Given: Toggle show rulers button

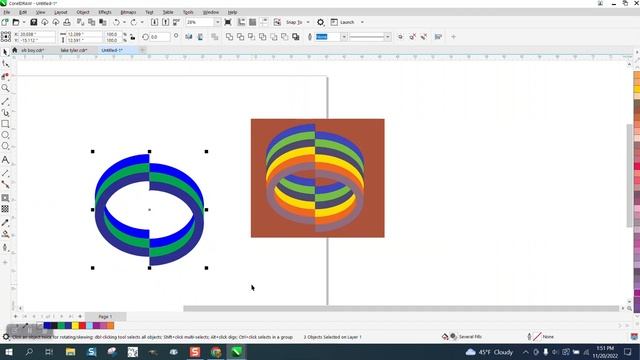Looking at the screenshot, I should click(242, 22).
